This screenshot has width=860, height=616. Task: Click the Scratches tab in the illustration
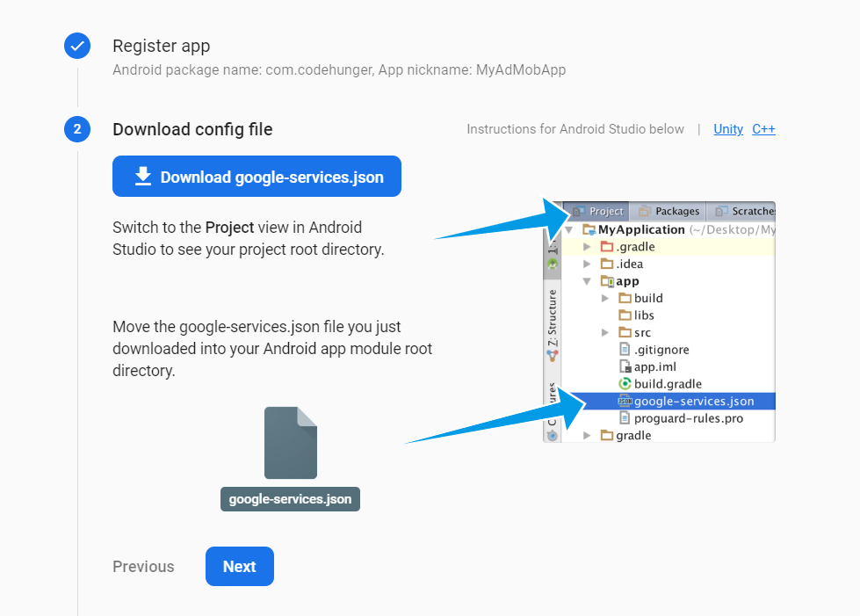(x=741, y=211)
